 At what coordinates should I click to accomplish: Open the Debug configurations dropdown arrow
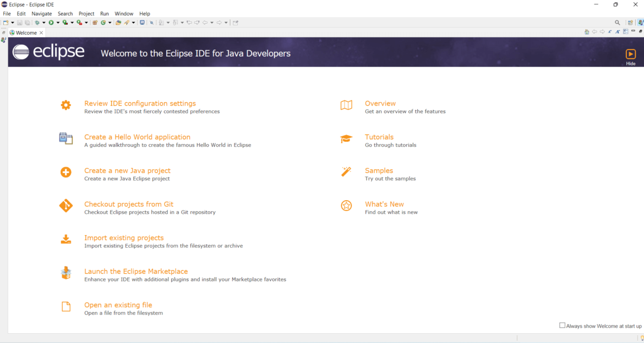point(43,23)
